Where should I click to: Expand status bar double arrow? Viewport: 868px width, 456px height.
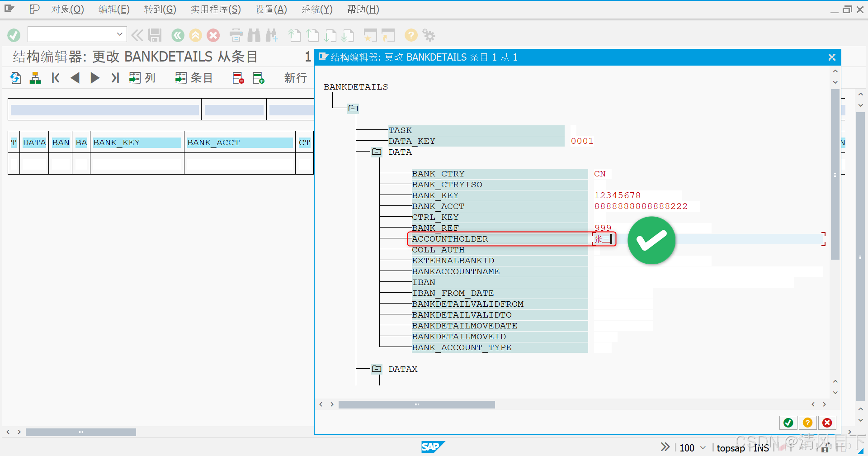665,447
